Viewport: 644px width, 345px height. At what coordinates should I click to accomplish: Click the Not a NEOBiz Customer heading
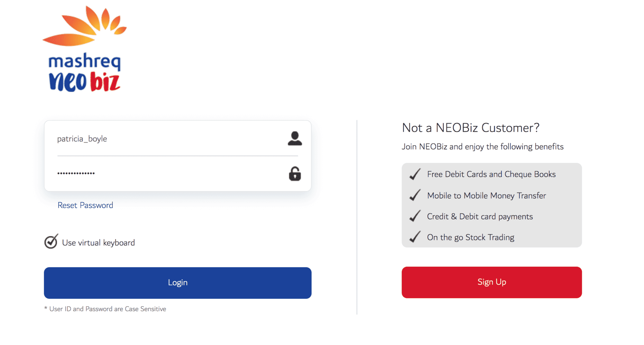[x=471, y=128]
